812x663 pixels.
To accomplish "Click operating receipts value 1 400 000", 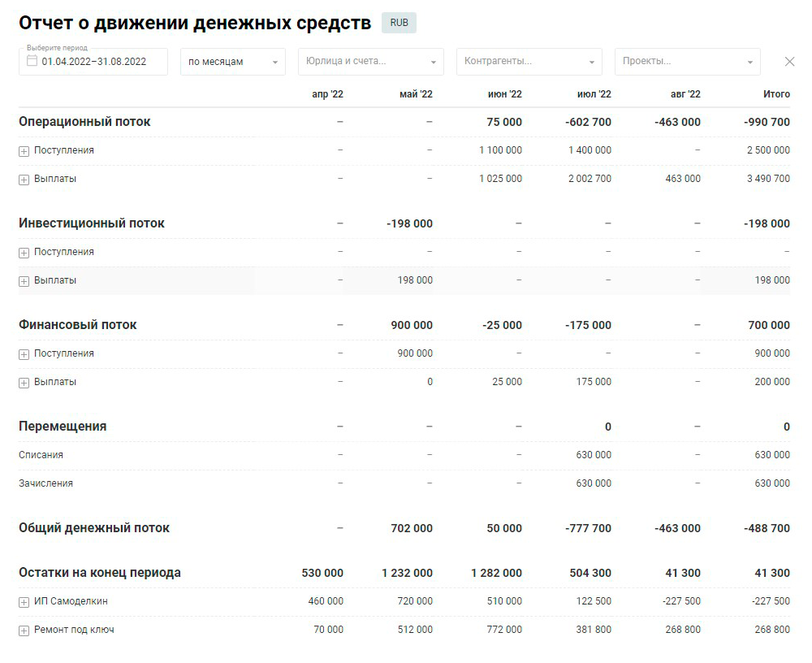I will 590,150.
